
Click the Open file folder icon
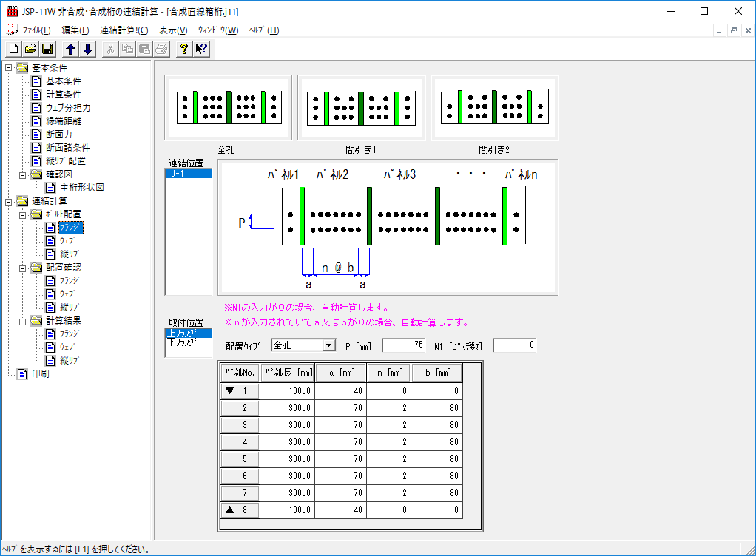[x=30, y=50]
